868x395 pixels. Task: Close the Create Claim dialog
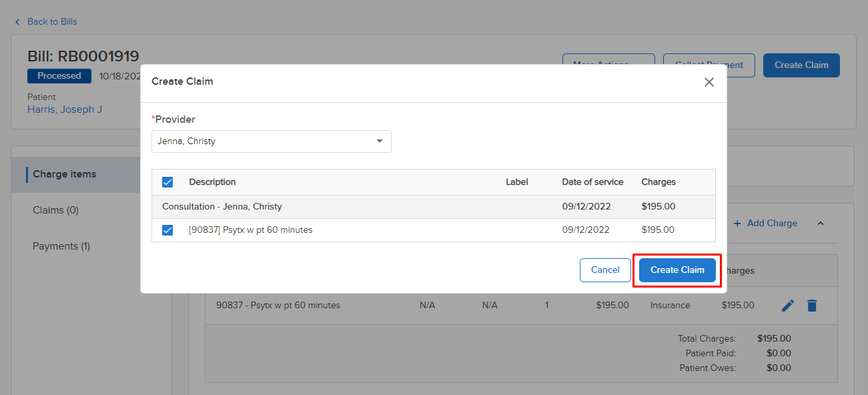pyautogui.click(x=709, y=82)
